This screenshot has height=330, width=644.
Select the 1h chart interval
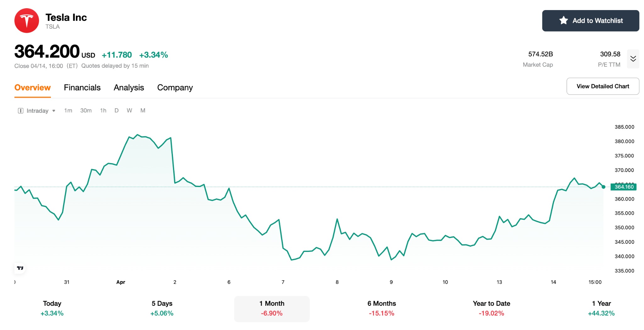click(x=103, y=111)
